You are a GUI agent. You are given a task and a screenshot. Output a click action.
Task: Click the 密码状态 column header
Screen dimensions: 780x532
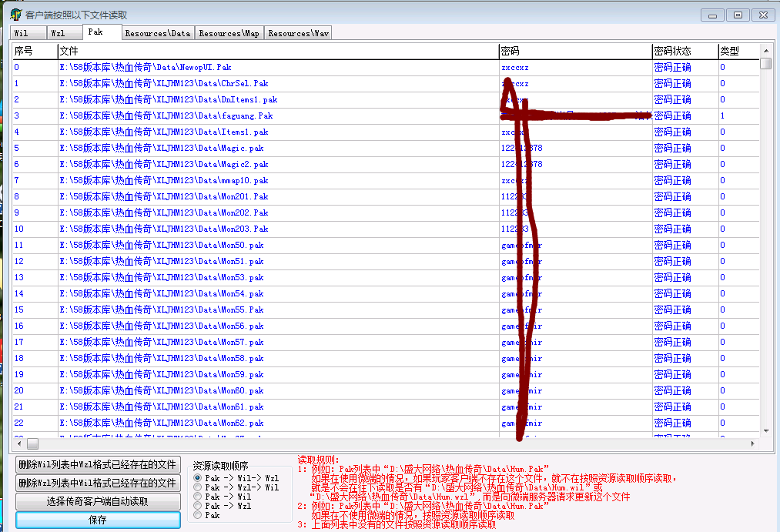pos(685,51)
